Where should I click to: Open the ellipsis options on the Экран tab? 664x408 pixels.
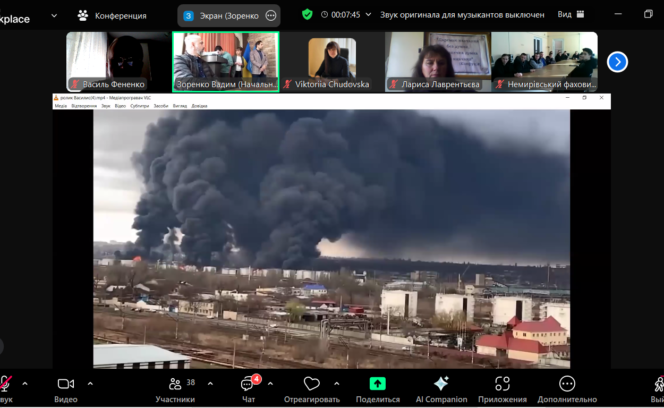tap(271, 15)
